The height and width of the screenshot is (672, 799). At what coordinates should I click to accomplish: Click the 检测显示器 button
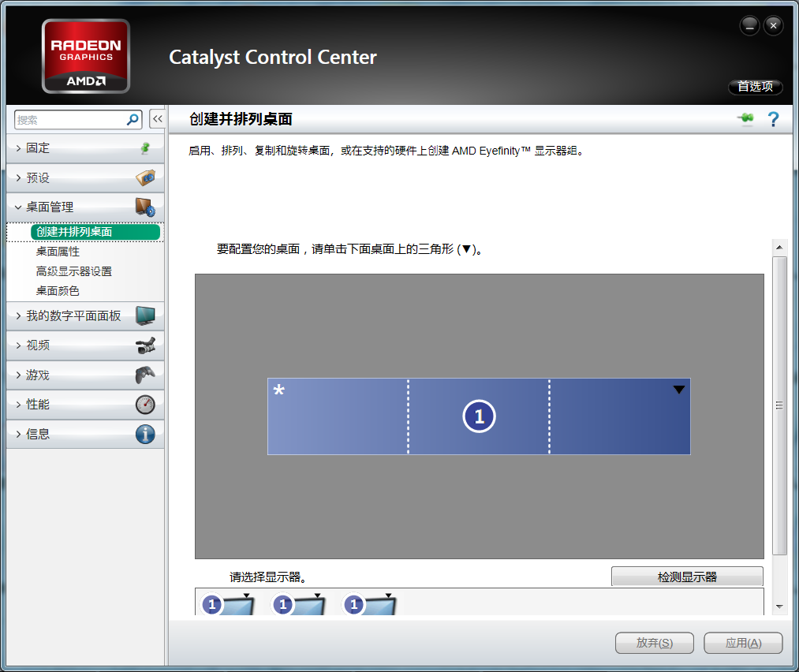[687, 577]
